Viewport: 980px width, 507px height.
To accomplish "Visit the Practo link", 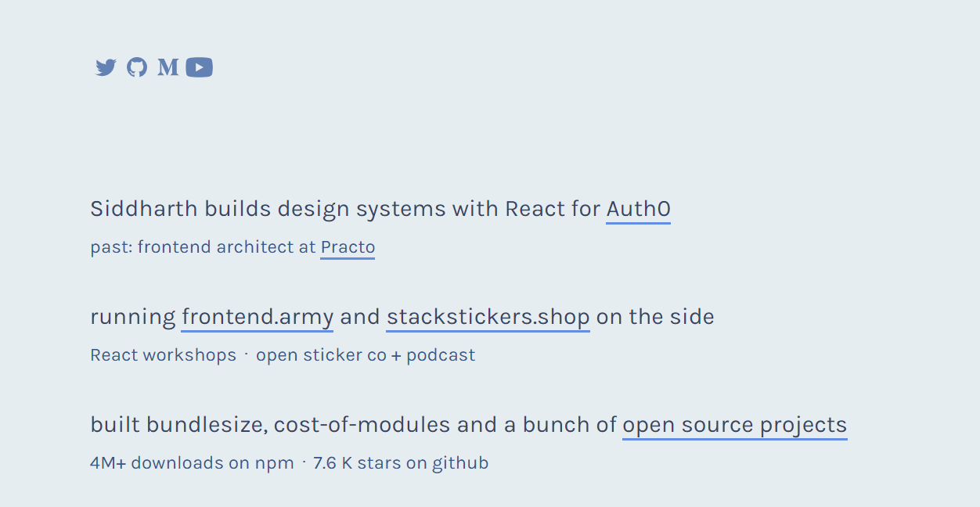I will tap(348, 247).
